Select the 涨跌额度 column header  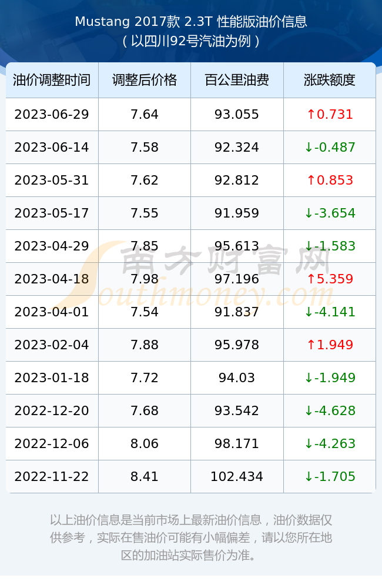pos(330,80)
